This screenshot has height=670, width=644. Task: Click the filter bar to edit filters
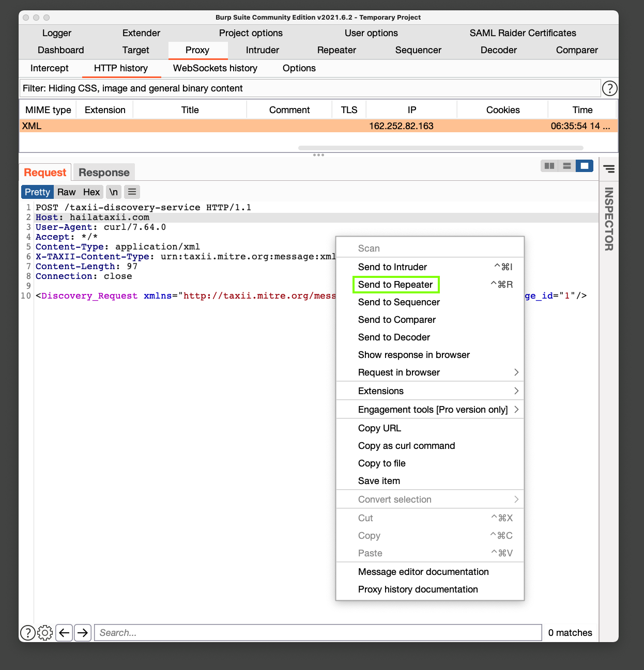point(310,88)
